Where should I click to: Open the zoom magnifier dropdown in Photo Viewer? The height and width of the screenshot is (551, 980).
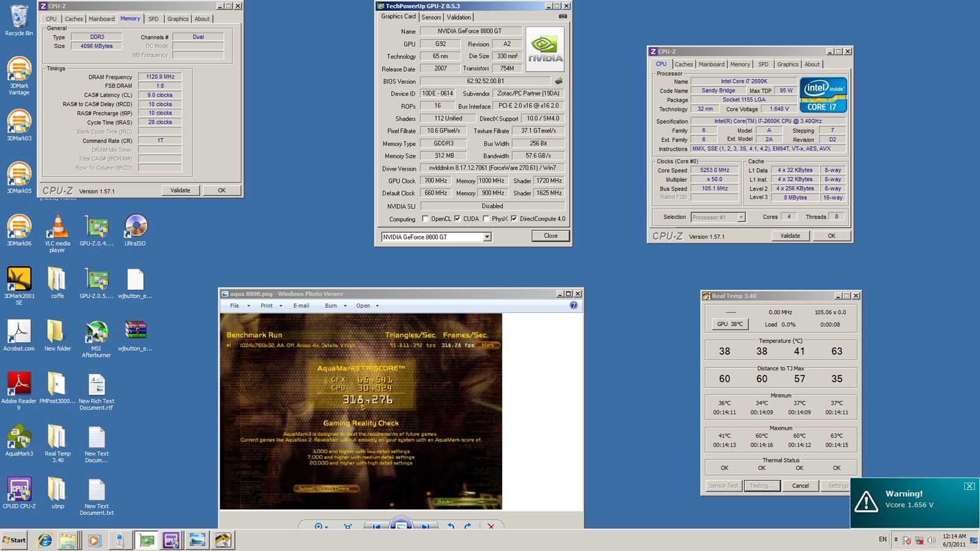pos(321,526)
